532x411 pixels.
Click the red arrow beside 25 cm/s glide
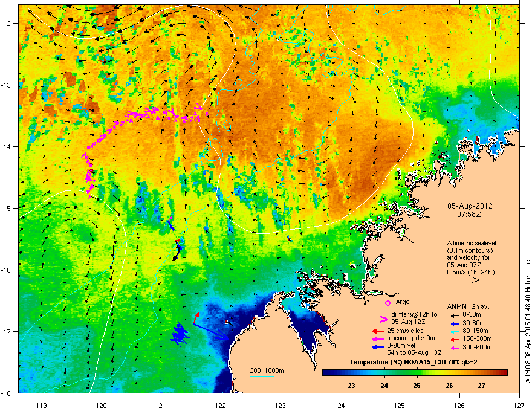[x=378, y=331]
